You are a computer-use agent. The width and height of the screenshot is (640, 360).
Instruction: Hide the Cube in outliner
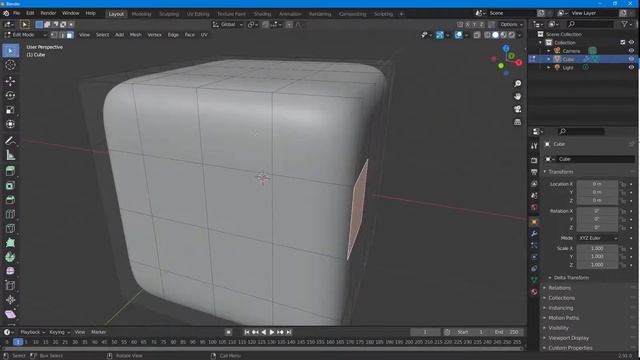click(631, 59)
